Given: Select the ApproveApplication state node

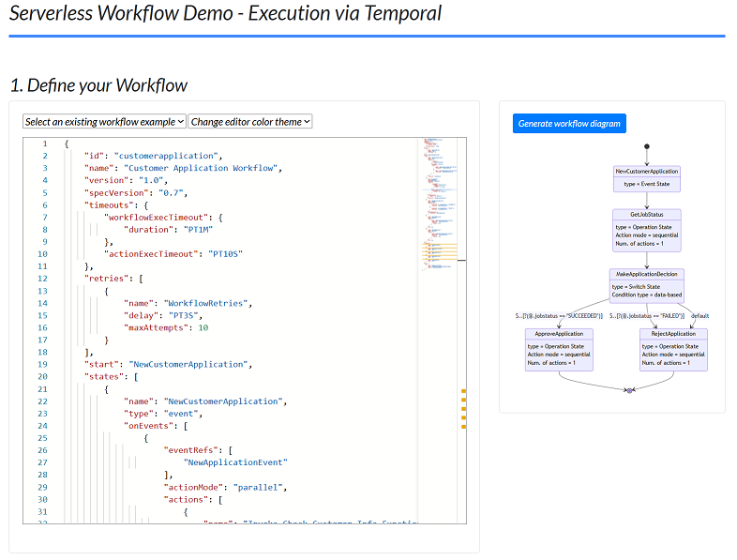Looking at the screenshot, I should [x=559, y=349].
